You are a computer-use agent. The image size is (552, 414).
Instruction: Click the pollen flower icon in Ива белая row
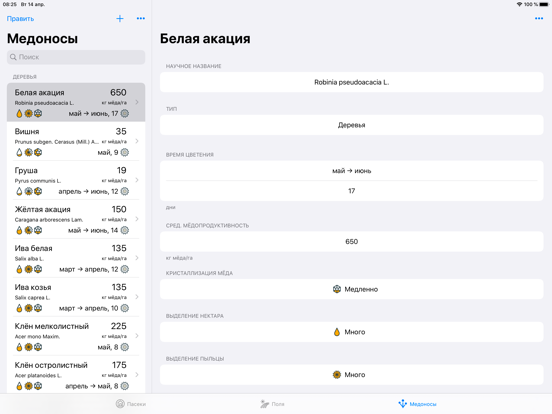click(29, 269)
